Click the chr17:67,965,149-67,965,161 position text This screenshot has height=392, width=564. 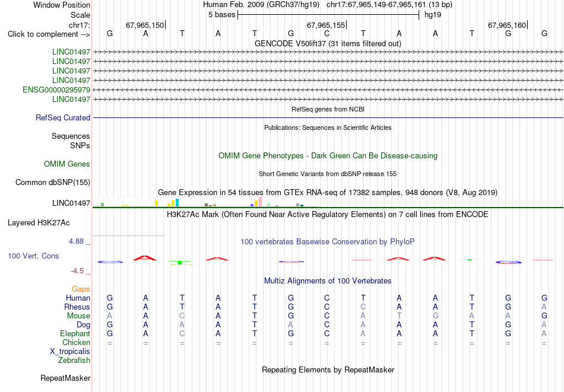[x=376, y=5]
